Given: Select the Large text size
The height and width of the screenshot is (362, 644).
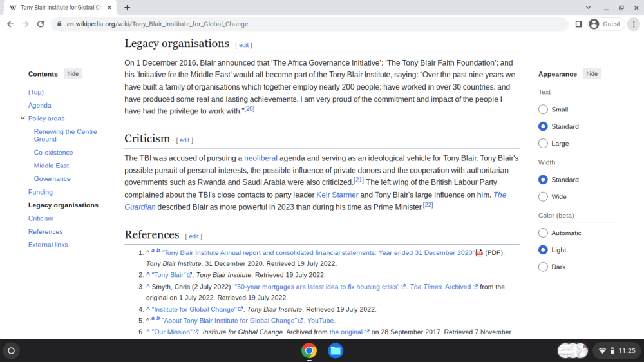Looking at the screenshot, I should [543, 144].
